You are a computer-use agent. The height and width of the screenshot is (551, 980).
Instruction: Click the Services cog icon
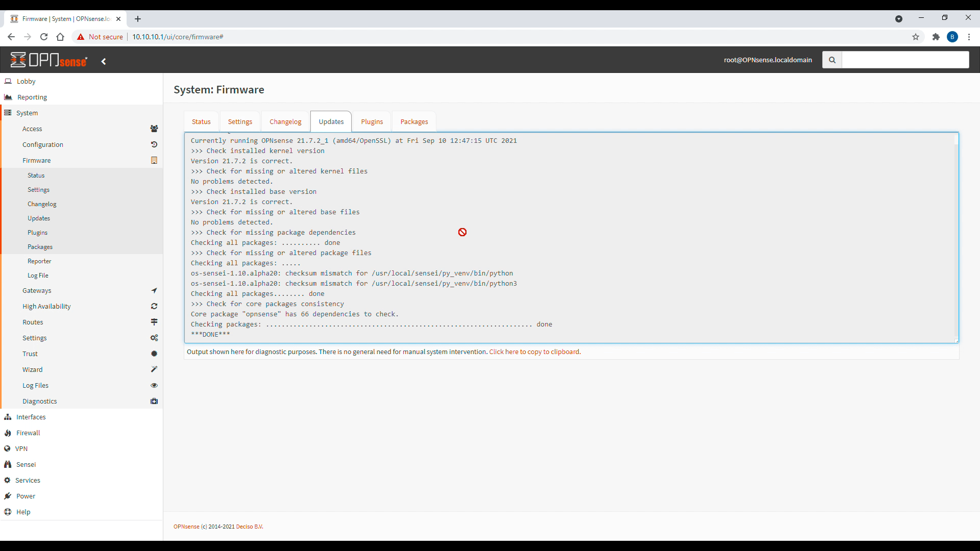(x=7, y=480)
